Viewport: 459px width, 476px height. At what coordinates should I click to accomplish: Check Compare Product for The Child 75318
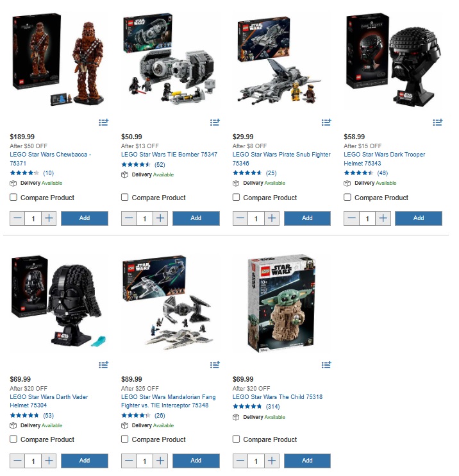(x=236, y=439)
